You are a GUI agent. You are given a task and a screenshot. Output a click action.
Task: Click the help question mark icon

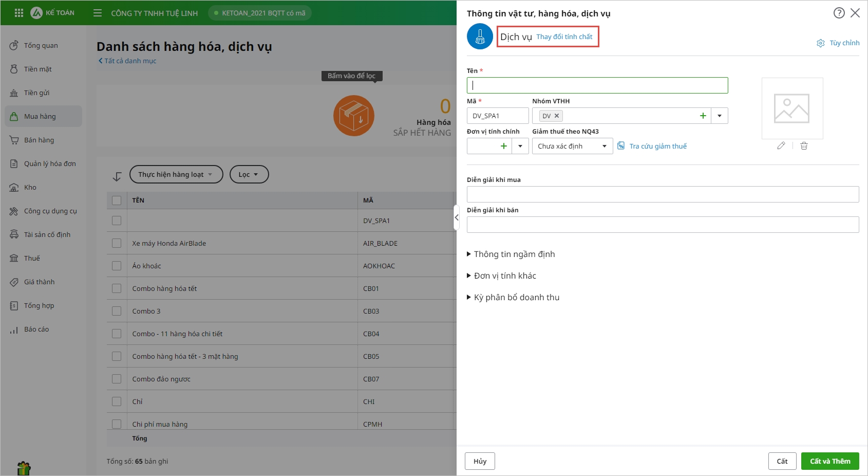839,13
